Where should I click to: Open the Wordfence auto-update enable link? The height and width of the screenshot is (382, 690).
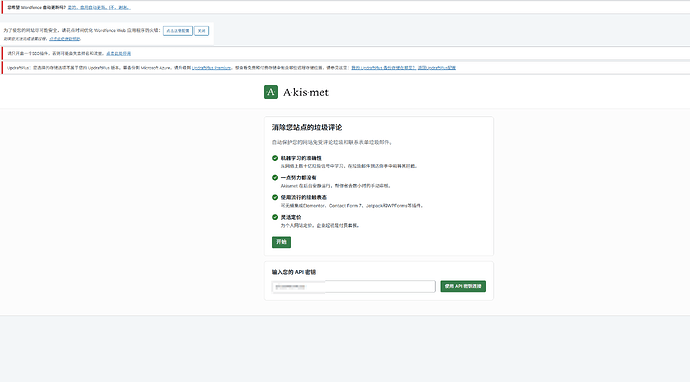[88, 7]
